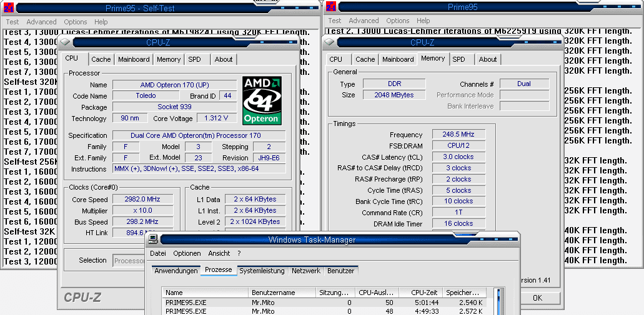Click Command Rate value 1T
This screenshot has width=644, height=315.
(458, 213)
